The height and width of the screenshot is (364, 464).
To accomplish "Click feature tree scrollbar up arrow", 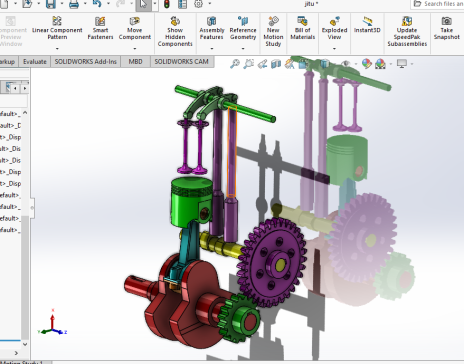I will pyautogui.click(x=25, y=113).
